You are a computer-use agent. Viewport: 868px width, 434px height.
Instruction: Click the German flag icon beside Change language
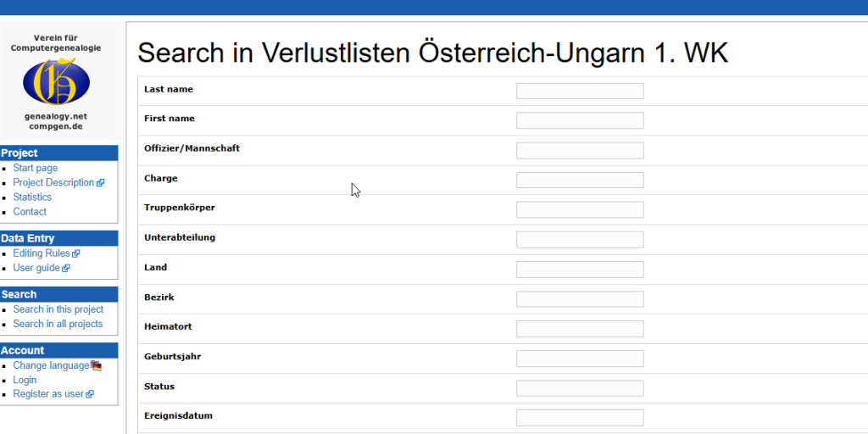(97, 365)
